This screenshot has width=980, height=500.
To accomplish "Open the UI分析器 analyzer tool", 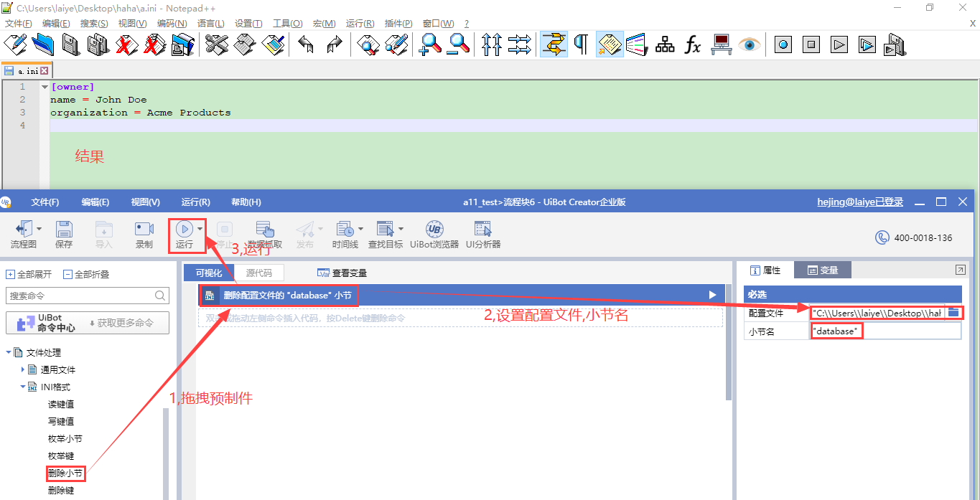I will (482, 235).
